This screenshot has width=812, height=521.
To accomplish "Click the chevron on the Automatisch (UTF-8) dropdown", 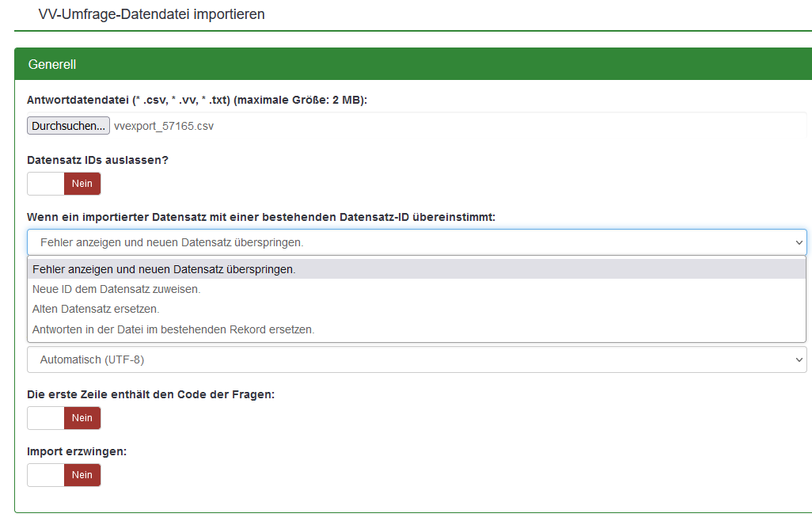I will coord(798,359).
